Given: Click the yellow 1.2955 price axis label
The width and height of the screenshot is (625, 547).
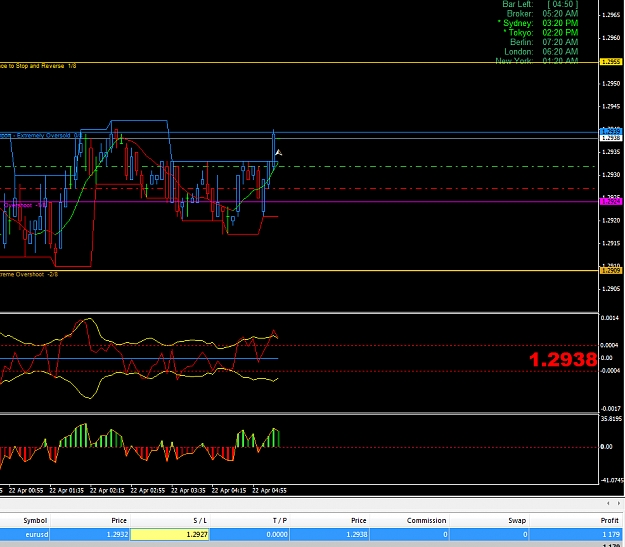Looking at the screenshot, I should pos(611,62).
